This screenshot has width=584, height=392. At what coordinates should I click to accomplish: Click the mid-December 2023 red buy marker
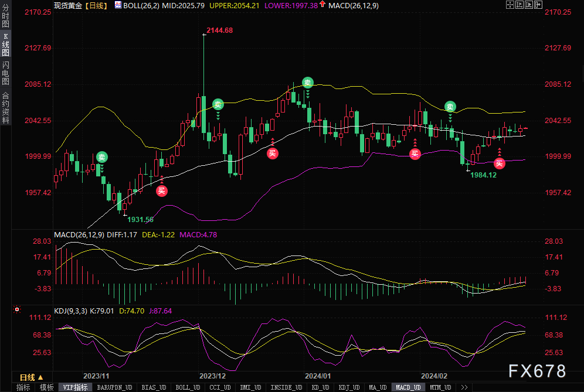tap(273, 153)
